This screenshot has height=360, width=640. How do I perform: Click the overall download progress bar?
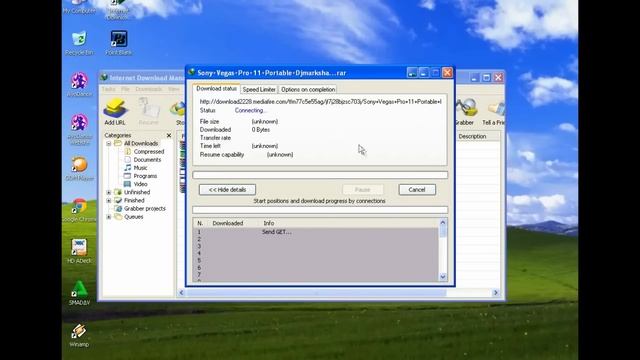coord(320,175)
